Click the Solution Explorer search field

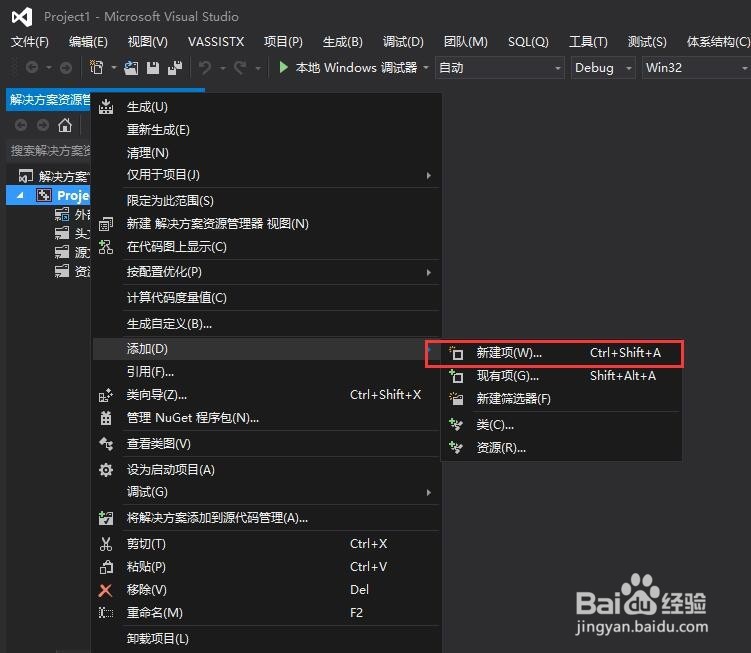(x=49, y=151)
